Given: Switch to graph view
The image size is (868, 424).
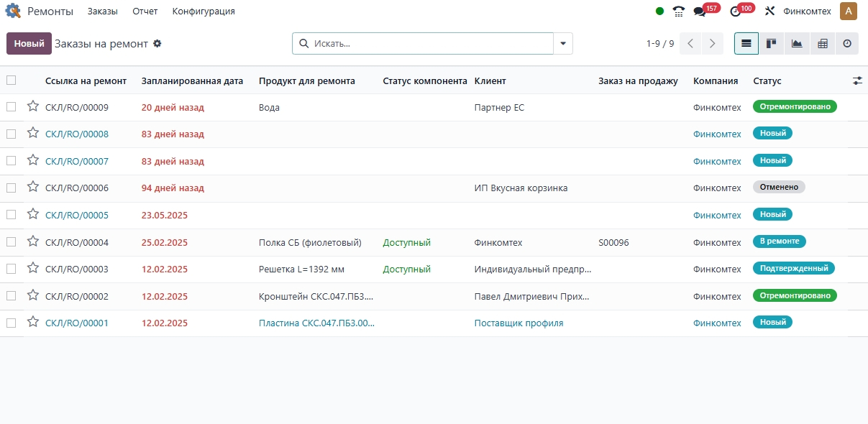Looking at the screenshot, I should [x=797, y=44].
